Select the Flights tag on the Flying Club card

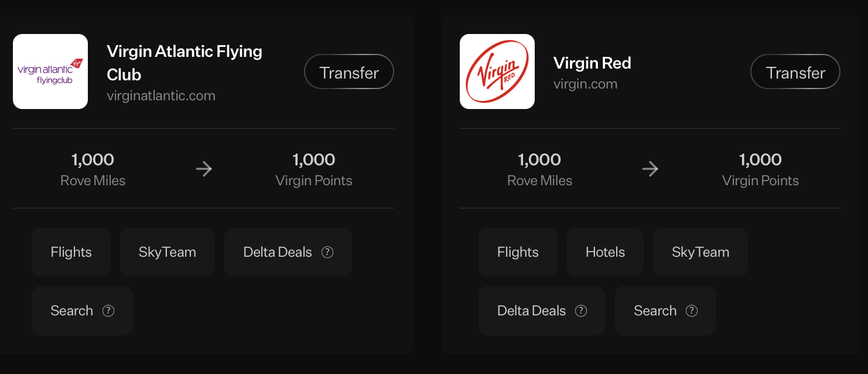(71, 251)
